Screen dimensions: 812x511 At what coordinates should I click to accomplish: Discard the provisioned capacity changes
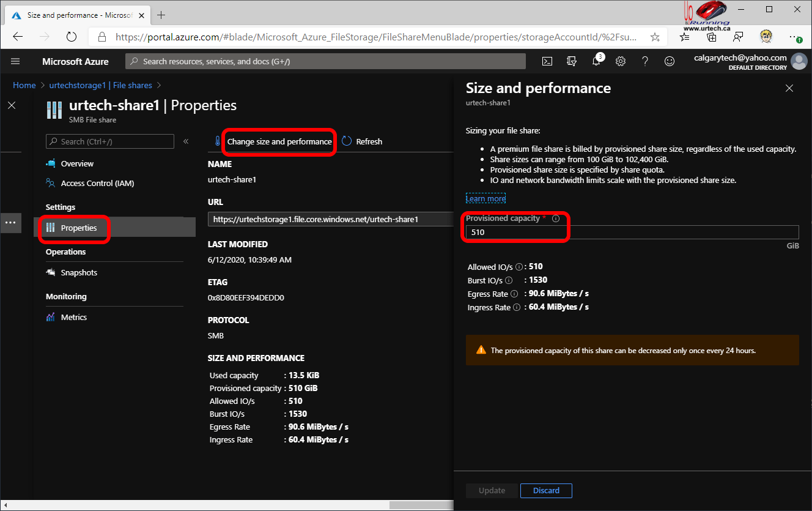point(545,490)
